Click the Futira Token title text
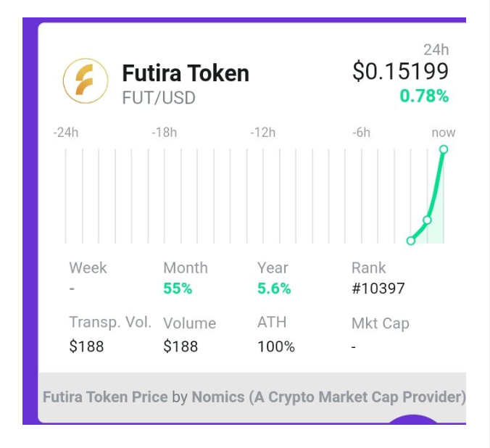The height and width of the screenshot is (448, 490). click(185, 73)
